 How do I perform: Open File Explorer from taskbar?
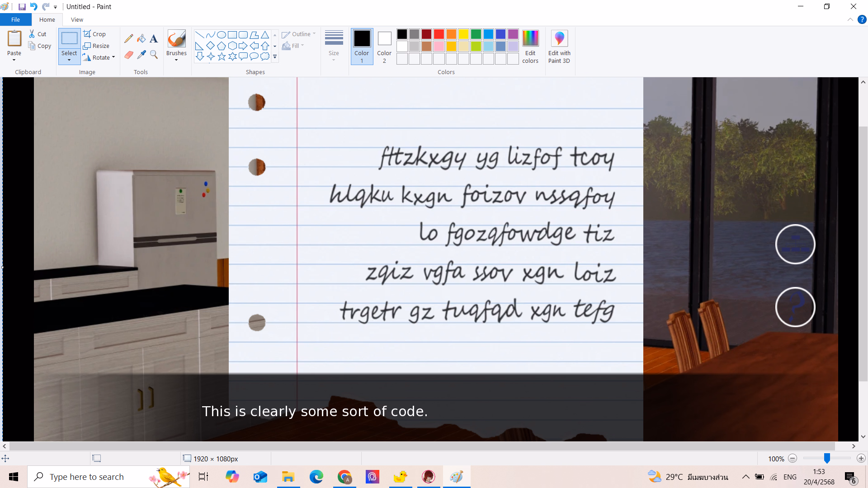click(x=288, y=477)
